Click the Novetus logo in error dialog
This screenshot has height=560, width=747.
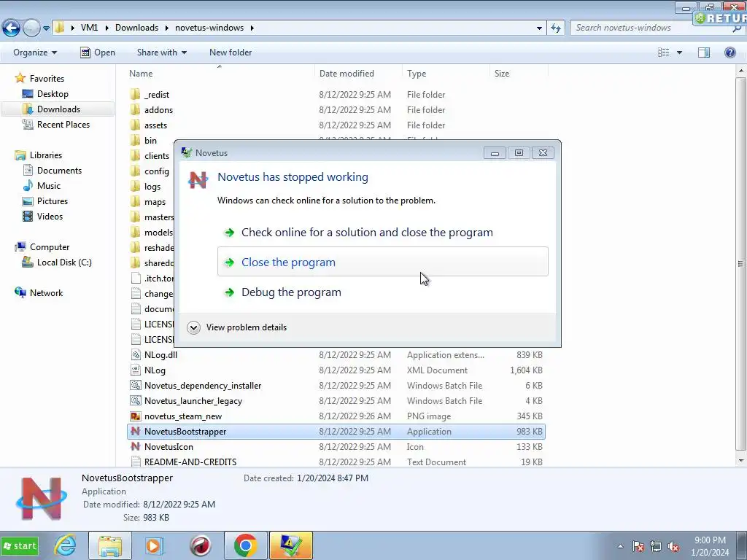pos(198,180)
